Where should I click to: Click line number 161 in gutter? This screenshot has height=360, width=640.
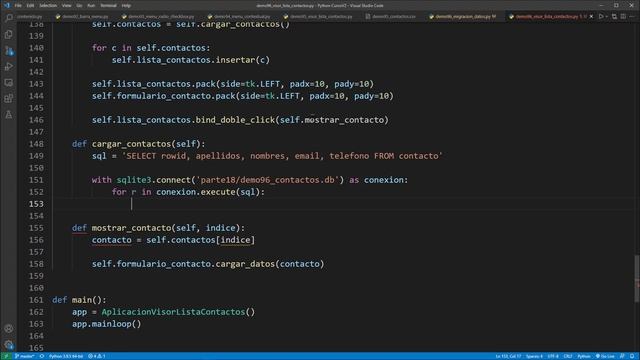[36, 300]
